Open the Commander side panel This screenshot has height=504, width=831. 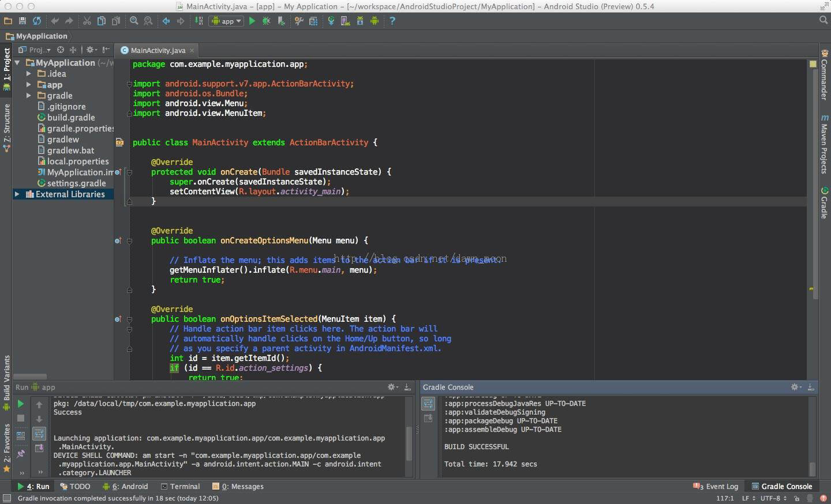tap(824, 74)
